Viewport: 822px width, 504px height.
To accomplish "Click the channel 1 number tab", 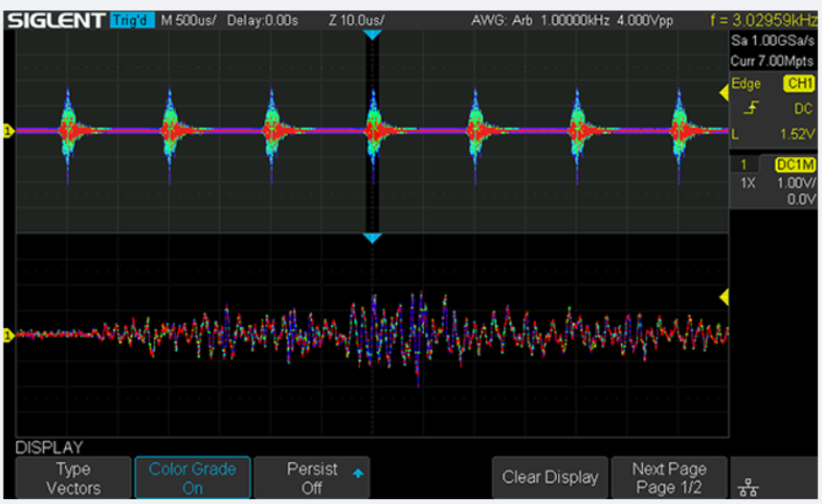I will tap(744, 165).
